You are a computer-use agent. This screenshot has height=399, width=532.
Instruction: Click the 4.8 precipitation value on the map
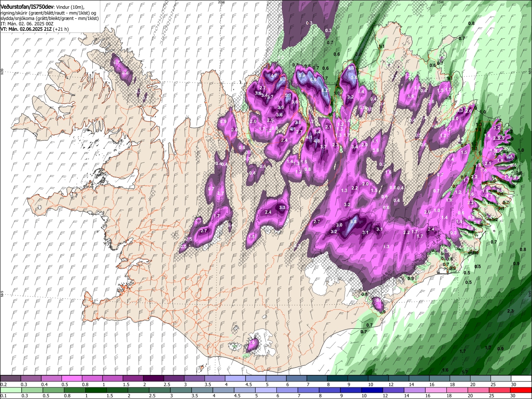click(x=317, y=141)
